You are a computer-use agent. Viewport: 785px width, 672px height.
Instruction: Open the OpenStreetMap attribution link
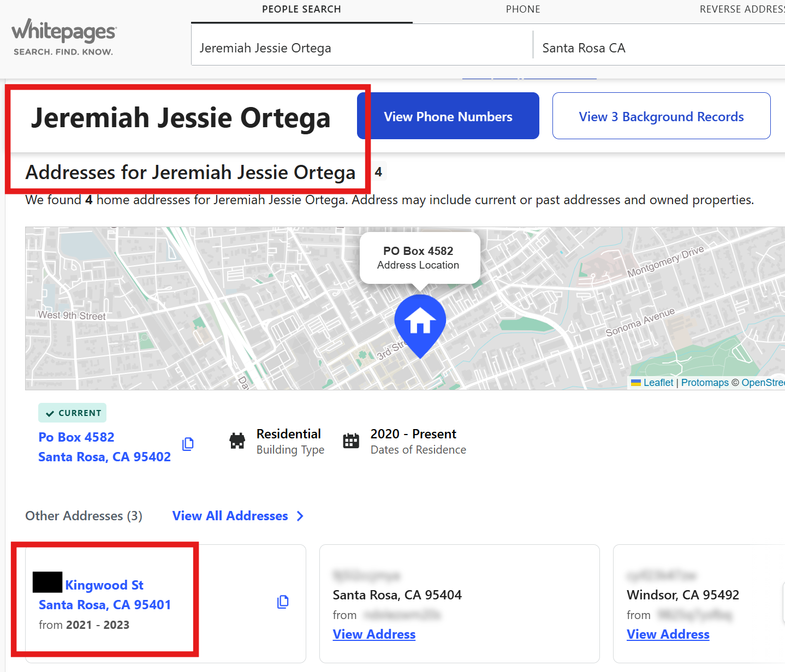click(x=763, y=383)
